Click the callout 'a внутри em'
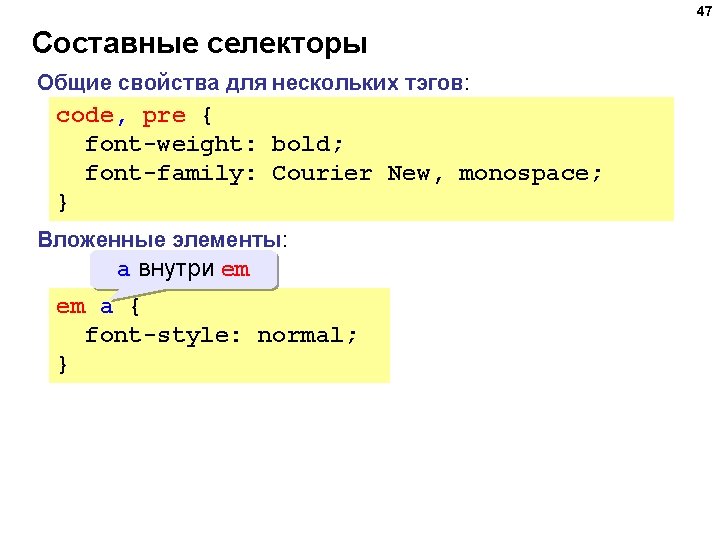Image resolution: width=720 pixels, height=540 pixels. click(184, 270)
